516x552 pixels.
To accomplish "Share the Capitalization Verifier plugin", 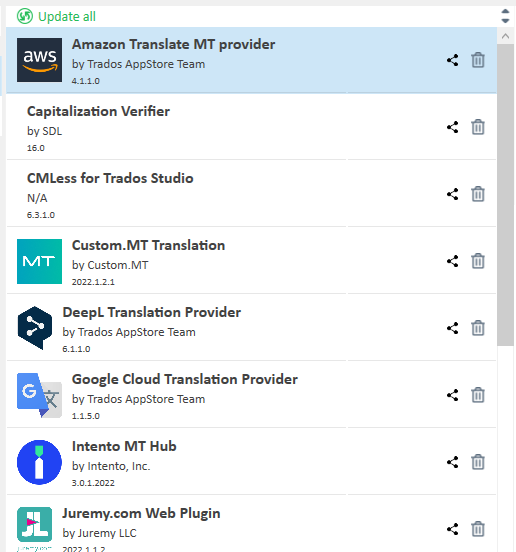I will [x=453, y=127].
